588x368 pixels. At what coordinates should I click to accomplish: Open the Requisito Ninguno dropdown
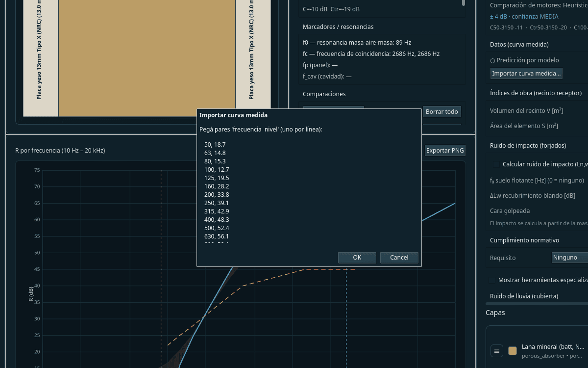pos(570,258)
